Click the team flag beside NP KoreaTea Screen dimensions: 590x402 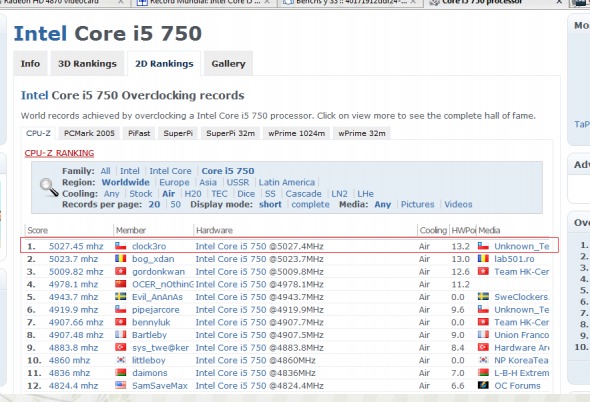[x=483, y=360]
